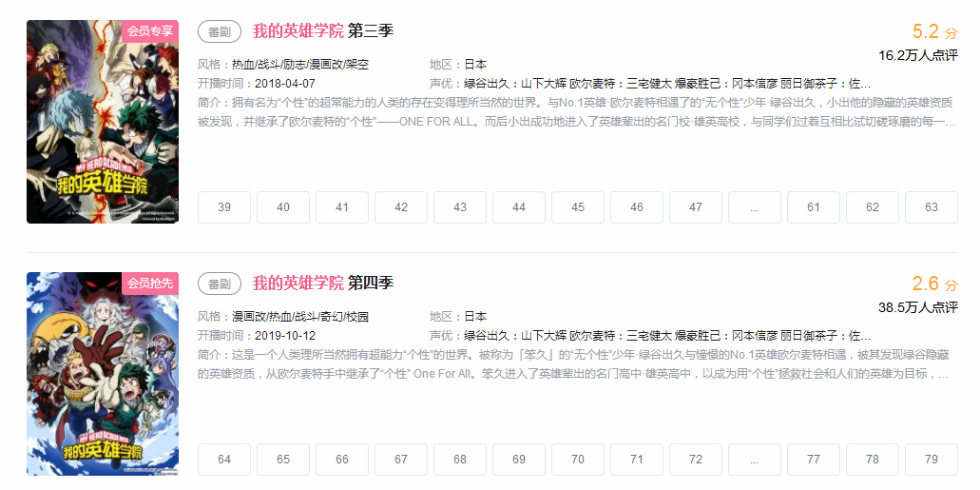Click the 2.6 分 rating score
The height and width of the screenshot is (490, 980).
[934, 284]
